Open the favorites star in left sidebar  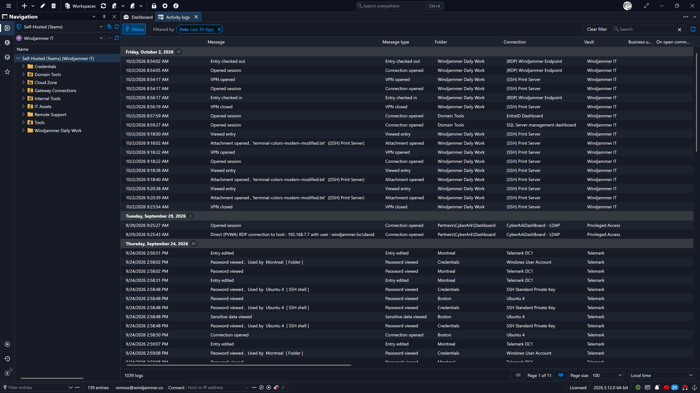pos(7,72)
